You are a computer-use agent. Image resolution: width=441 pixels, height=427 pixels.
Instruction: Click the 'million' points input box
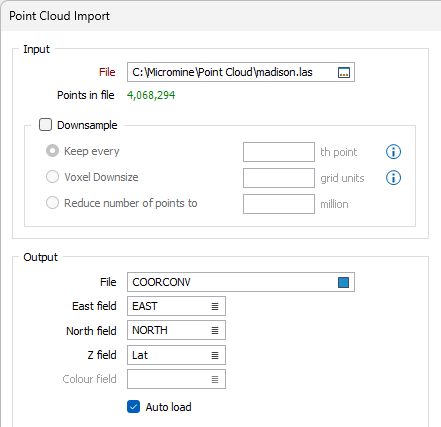pos(279,204)
